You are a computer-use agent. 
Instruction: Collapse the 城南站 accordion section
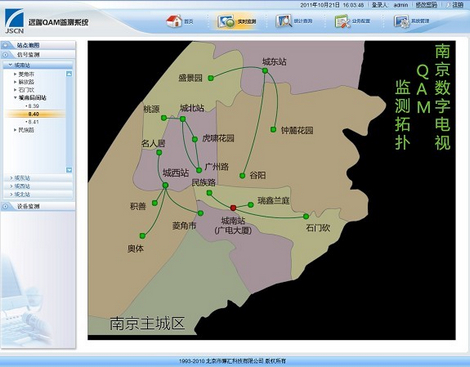(x=38, y=65)
